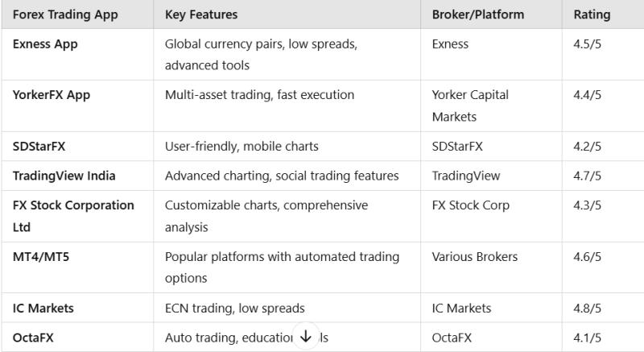Click the Forex Trading App header

(x=63, y=14)
